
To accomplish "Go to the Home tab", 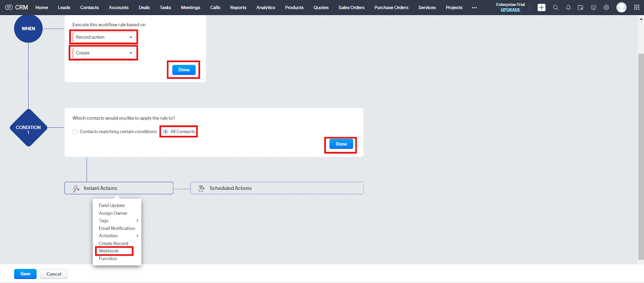I will point(41,8).
